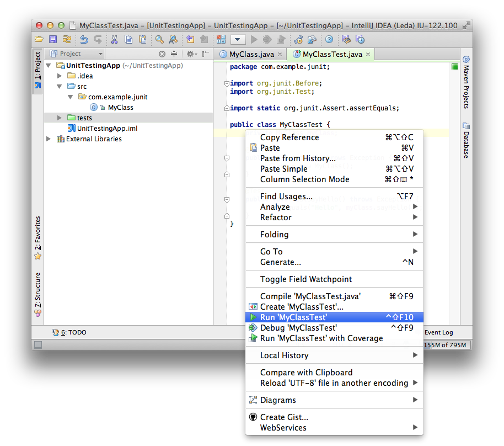Screen dimensions: 504x446
Task: Close the MyClass.java tab
Action: pyautogui.click(x=280, y=55)
